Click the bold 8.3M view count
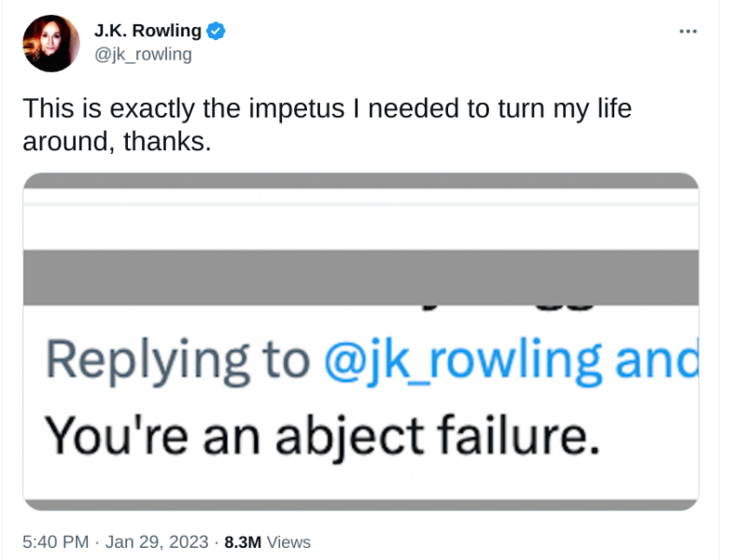 244,542
